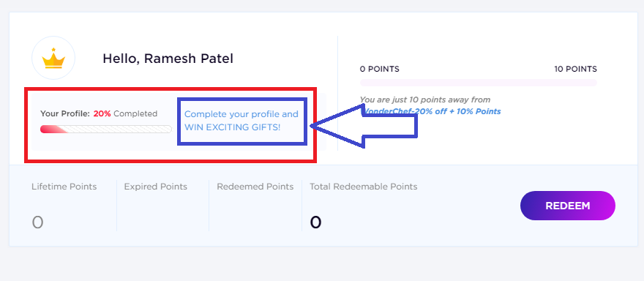Image resolution: width=644 pixels, height=281 pixels.
Task: Click the Lifetime Points heading
Action: click(x=64, y=187)
